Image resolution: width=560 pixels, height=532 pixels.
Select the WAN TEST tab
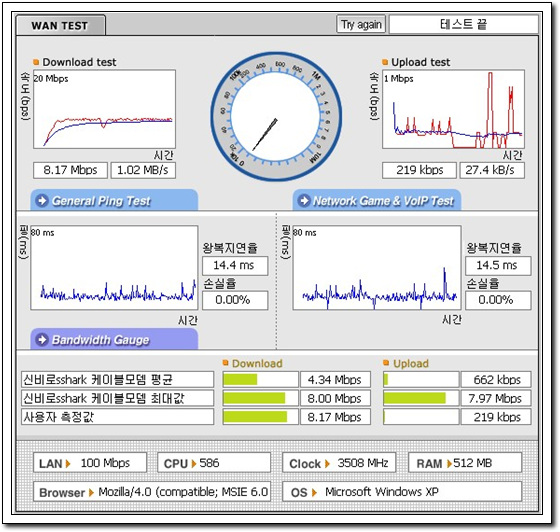(x=60, y=25)
